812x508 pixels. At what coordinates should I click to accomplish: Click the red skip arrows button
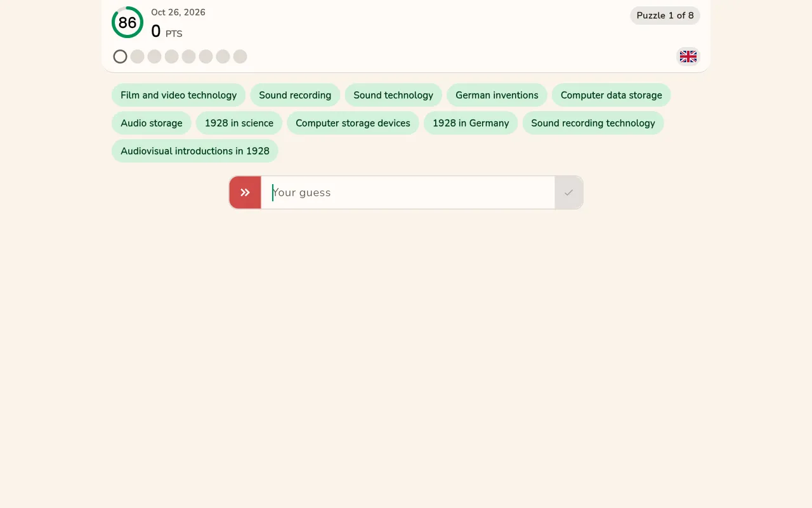point(246,192)
